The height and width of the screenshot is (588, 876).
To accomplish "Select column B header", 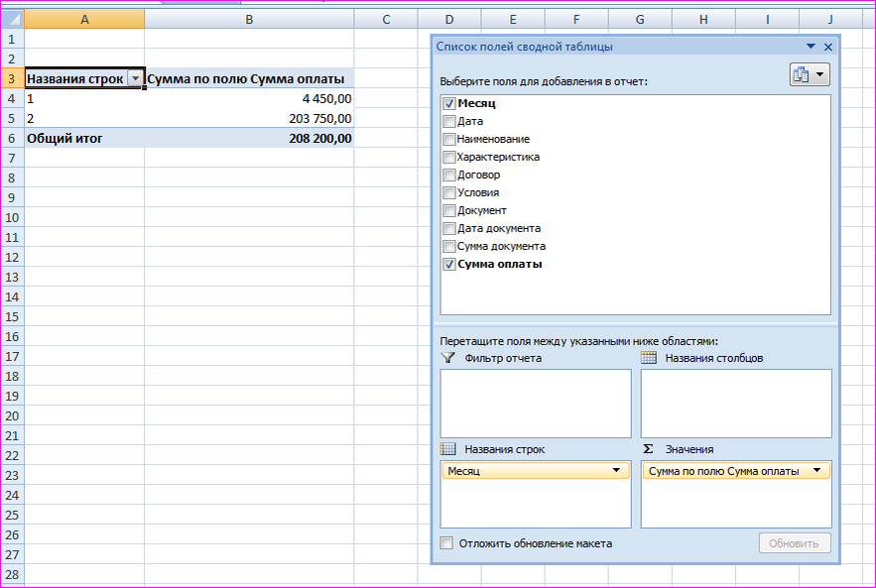I will point(248,18).
